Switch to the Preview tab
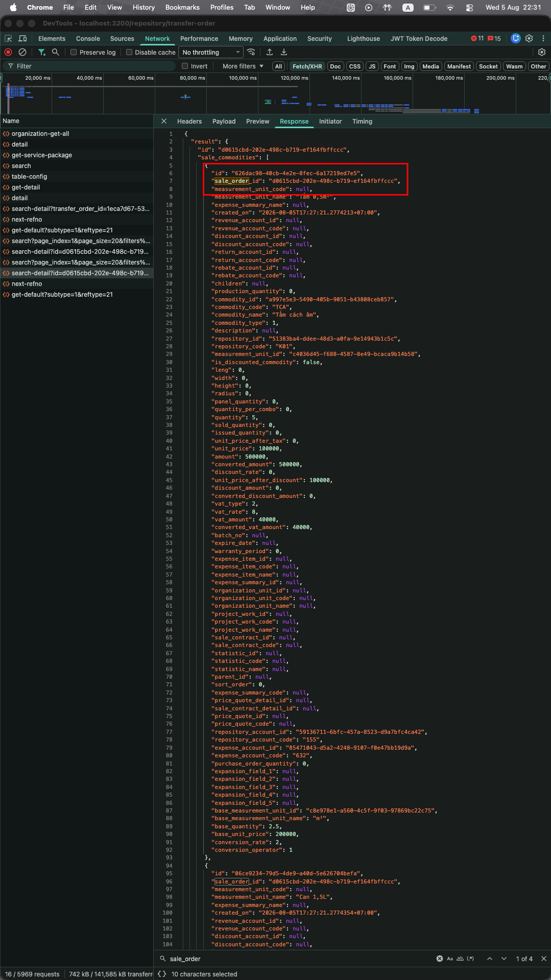 coord(257,121)
